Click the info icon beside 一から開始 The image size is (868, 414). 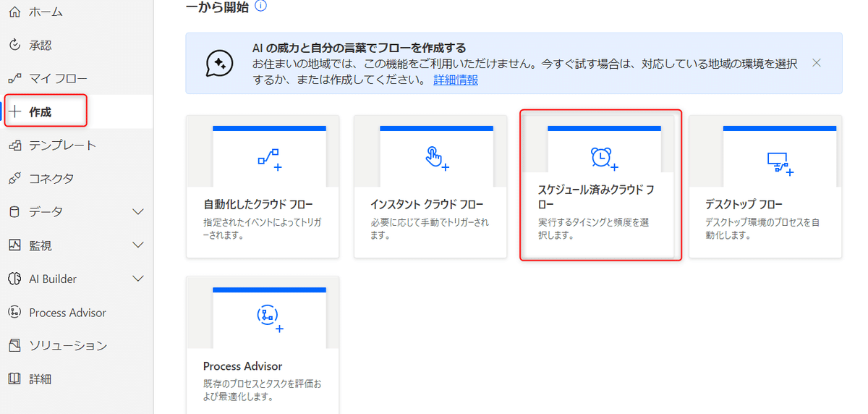click(x=261, y=7)
